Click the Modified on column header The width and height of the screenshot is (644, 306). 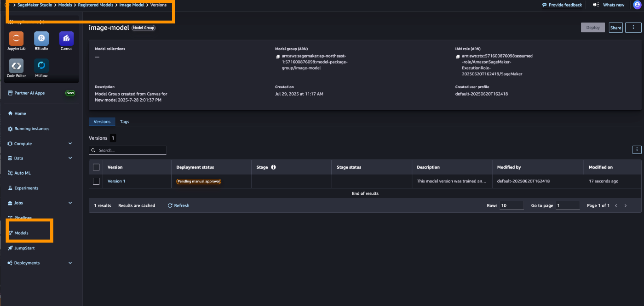point(601,167)
